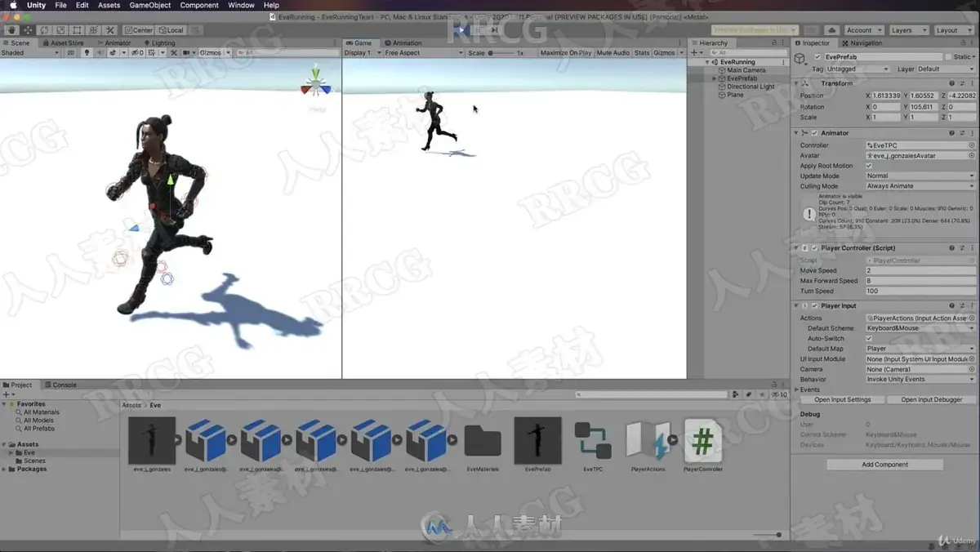This screenshot has height=552, width=980.
Task: Expand the Events foldout
Action: [796, 390]
